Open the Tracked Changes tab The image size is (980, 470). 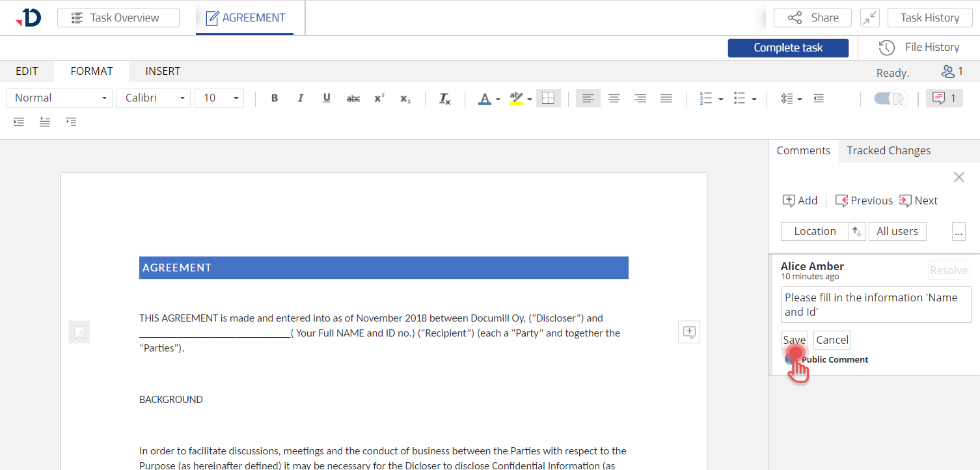[888, 150]
